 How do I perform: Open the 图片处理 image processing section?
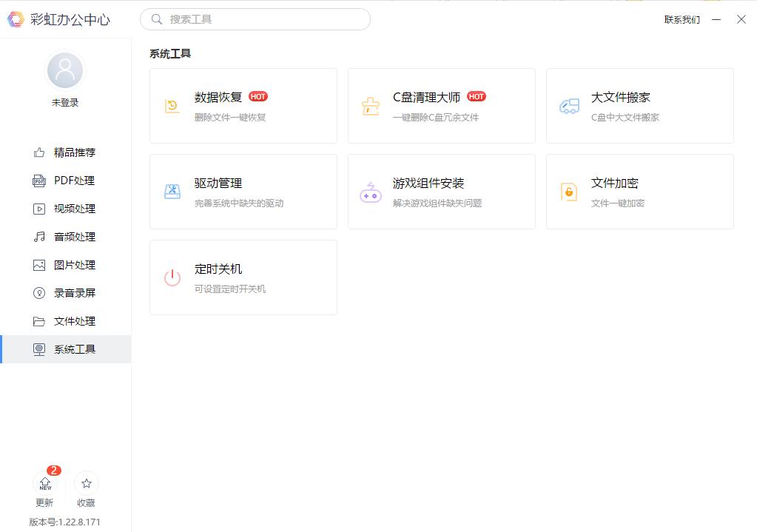[x=65, y=265]
